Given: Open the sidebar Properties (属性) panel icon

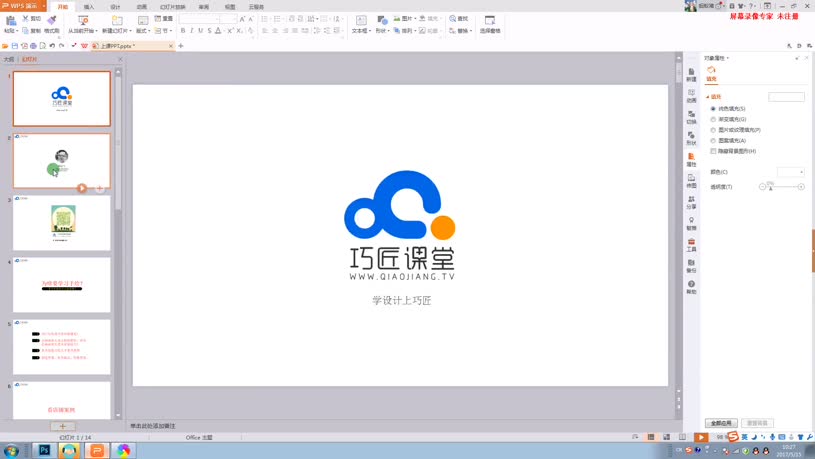Looking at the screenshot, I should pos(691,160).
